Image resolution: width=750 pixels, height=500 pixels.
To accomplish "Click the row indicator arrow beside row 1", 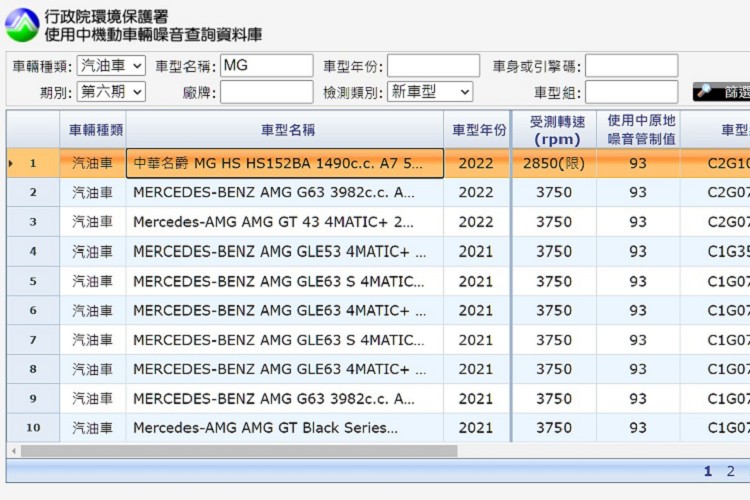I will coord(11,163).
